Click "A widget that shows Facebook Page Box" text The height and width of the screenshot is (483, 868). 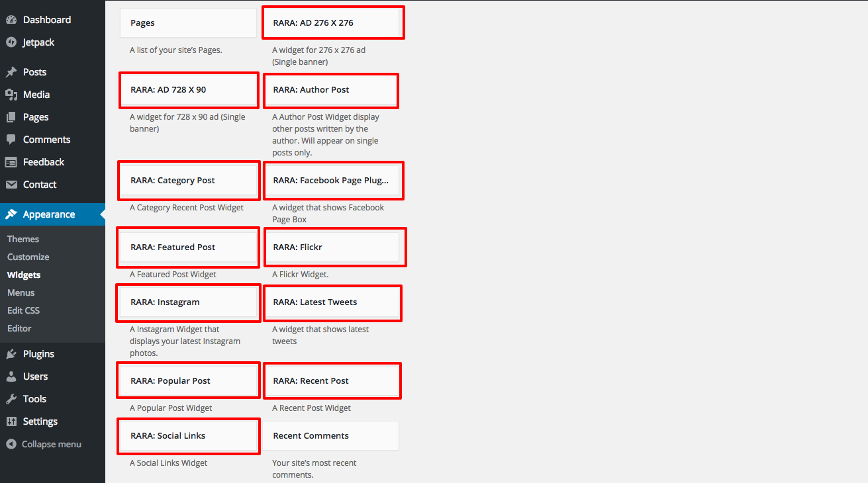coord(328,214)
